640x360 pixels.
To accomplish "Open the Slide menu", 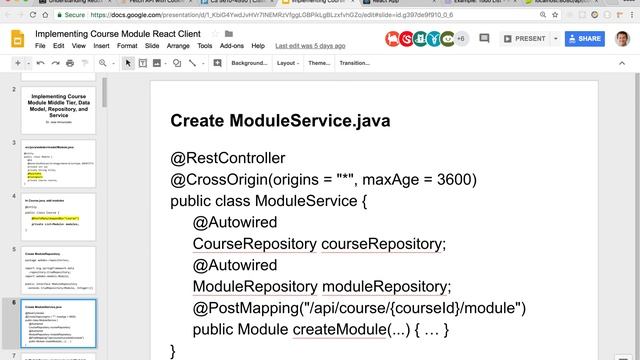I will [152, 46].
